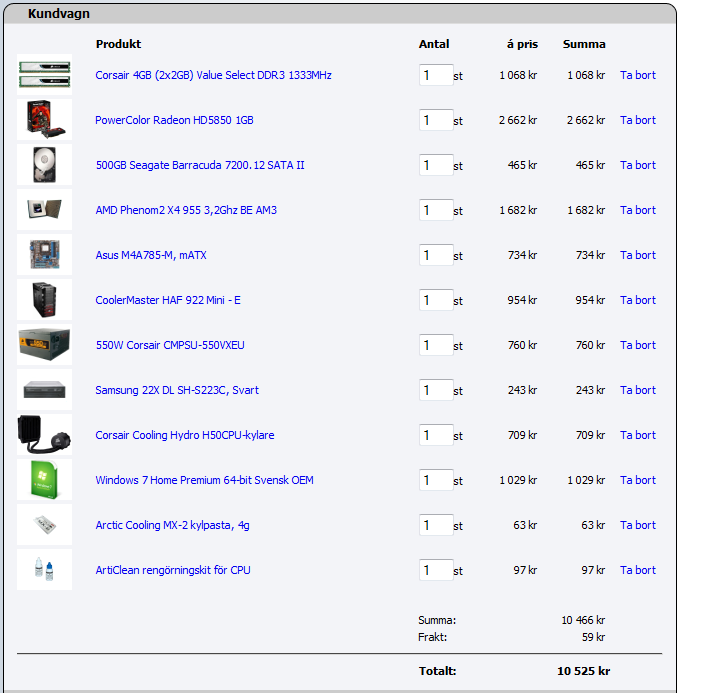The image size is (719, 693).
Task: Open the Asus M4A785-M, mATX product link
Action: point(151,255)
